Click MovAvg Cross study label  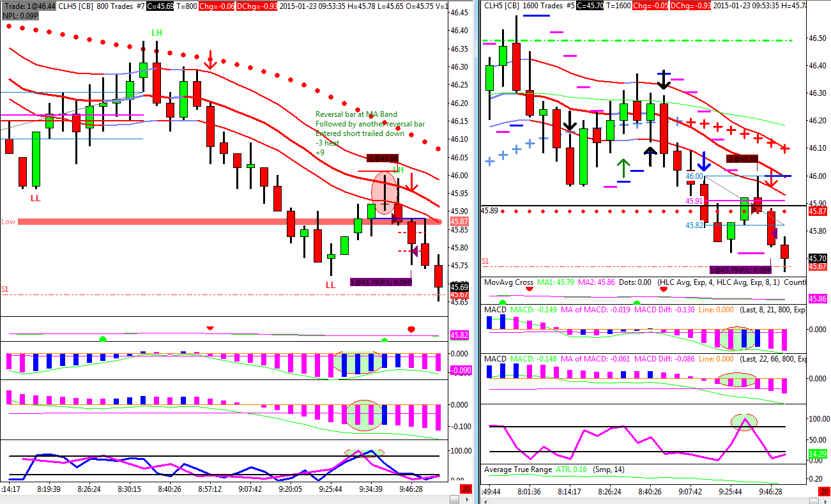508,282
